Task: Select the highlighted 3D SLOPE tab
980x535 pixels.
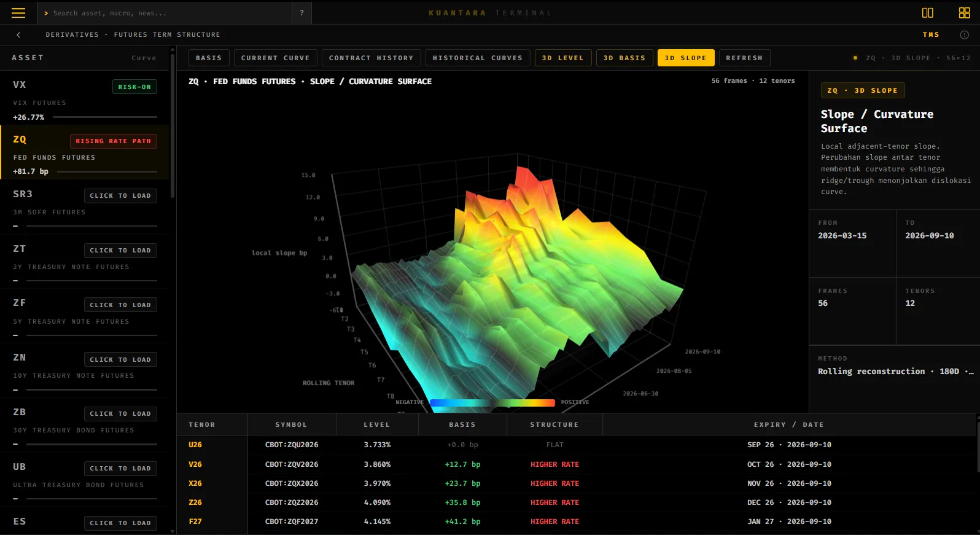Action: [686, 58]
